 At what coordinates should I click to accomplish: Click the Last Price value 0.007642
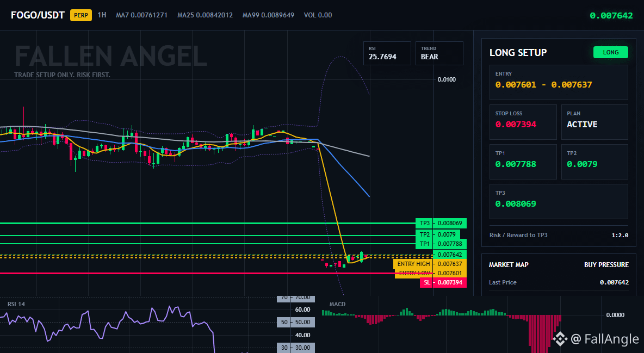614,282
